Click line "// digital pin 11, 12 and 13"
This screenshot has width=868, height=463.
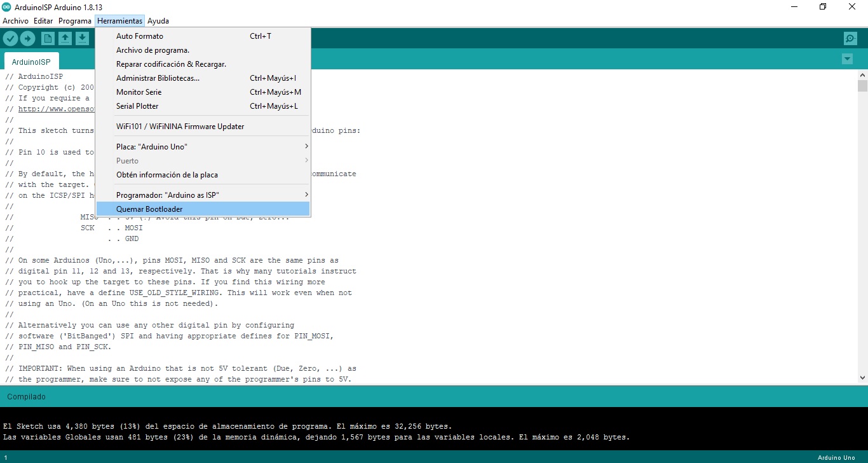coord(180,271)
